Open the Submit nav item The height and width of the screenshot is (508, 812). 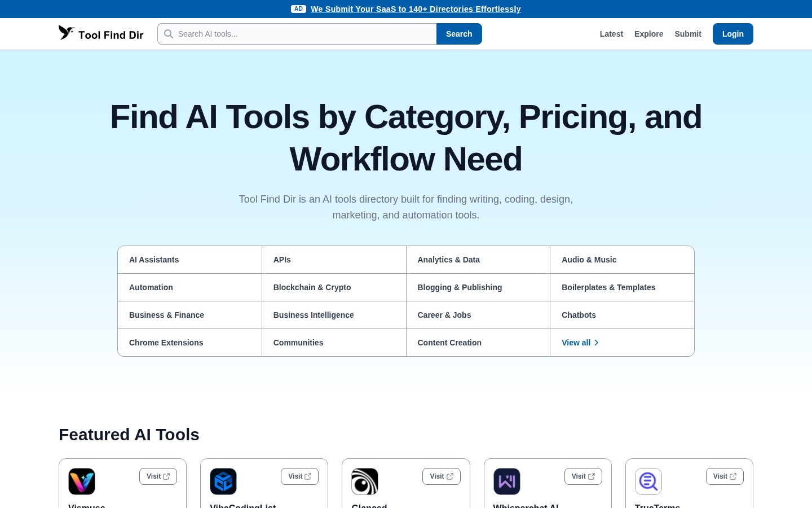[688, 34]
